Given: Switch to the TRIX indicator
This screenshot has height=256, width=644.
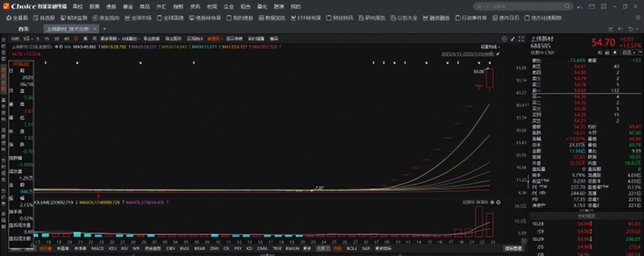Looking at the screenshot, I should coord(277,248).
